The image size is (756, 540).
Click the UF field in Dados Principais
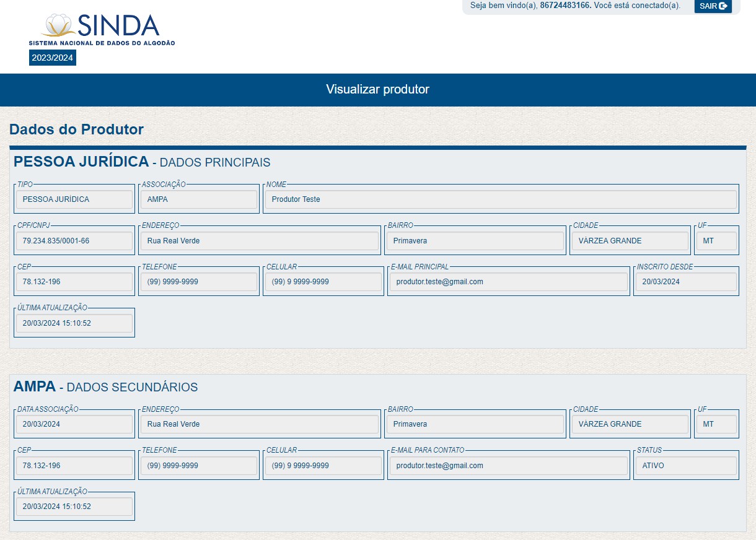tap(716, 241)
